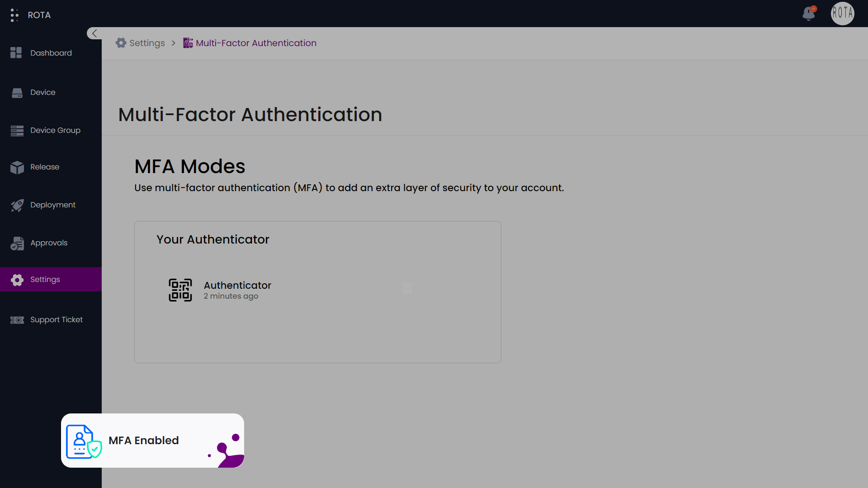Viewport: 868px width, 488px height.
Task: Click the MFA Enabled notification toast
Action: coord(152,440)
